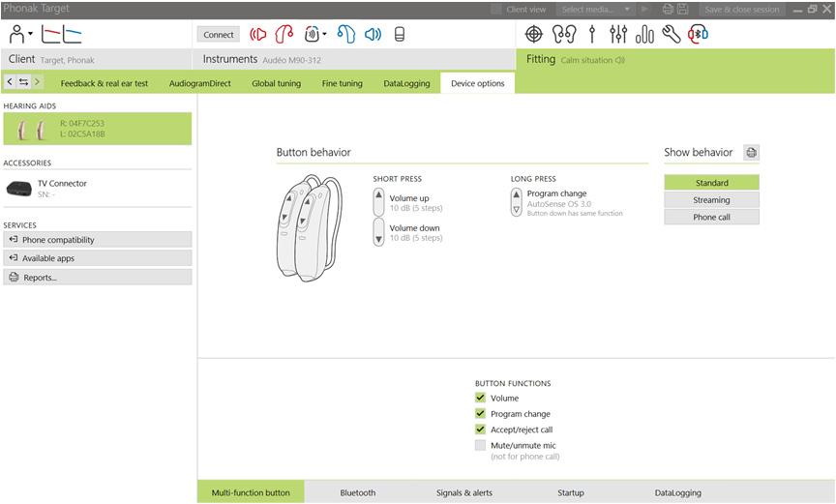Switch to AudiogramDirect tab

click(x=200, y=83)
